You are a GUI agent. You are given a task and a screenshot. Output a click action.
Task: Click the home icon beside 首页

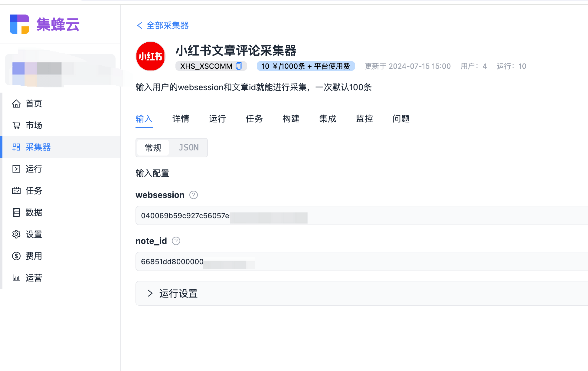(x=16, y=103)
